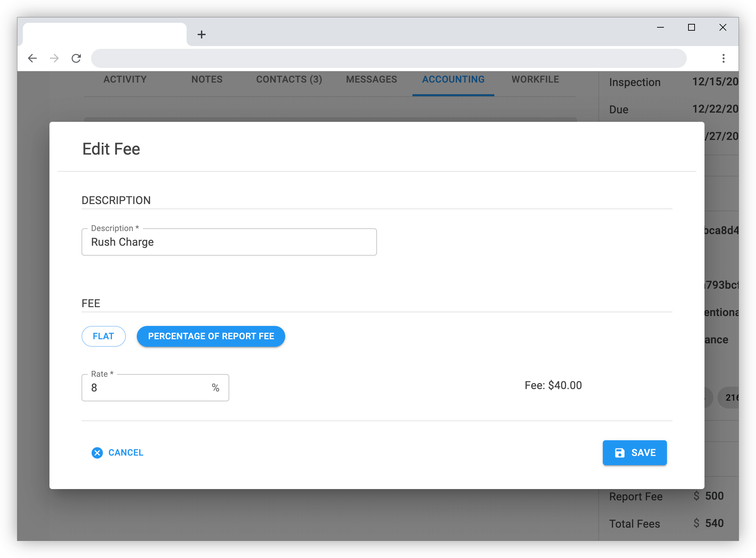Click the Description field showing Rush Charge

pos(229,242)
